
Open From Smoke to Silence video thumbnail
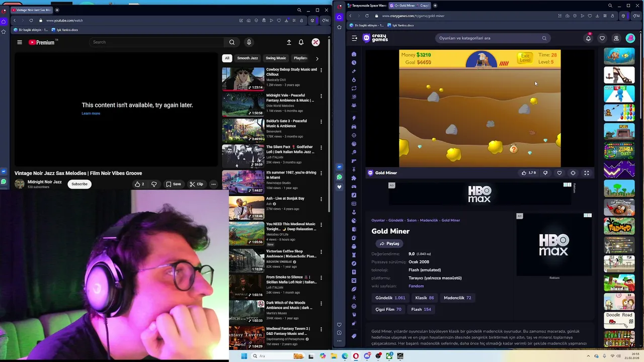[x=247, y=287]
